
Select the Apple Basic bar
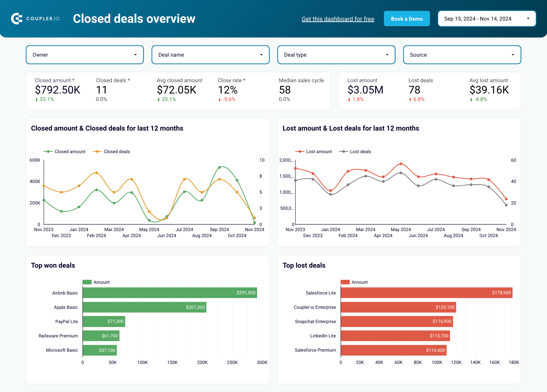(145, 307)
